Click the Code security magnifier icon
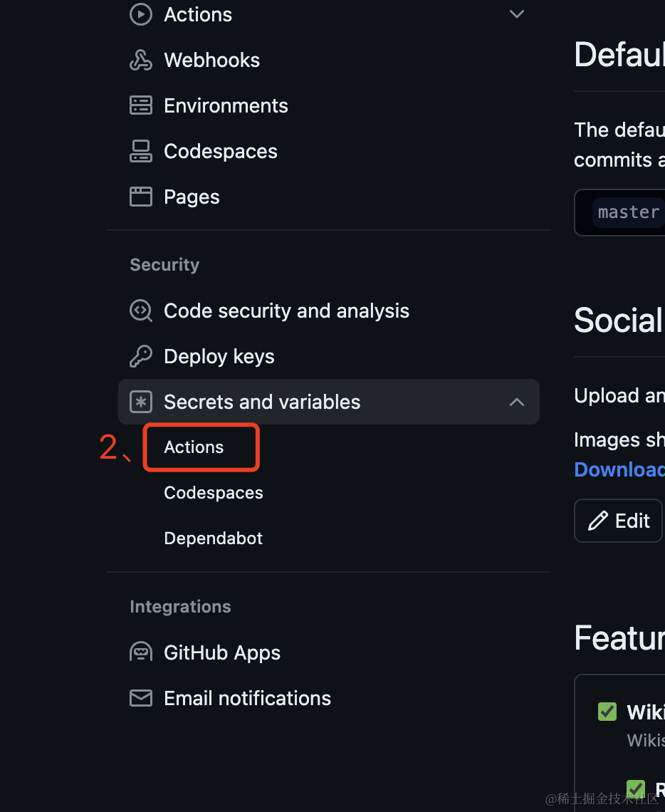 [141, 311]
